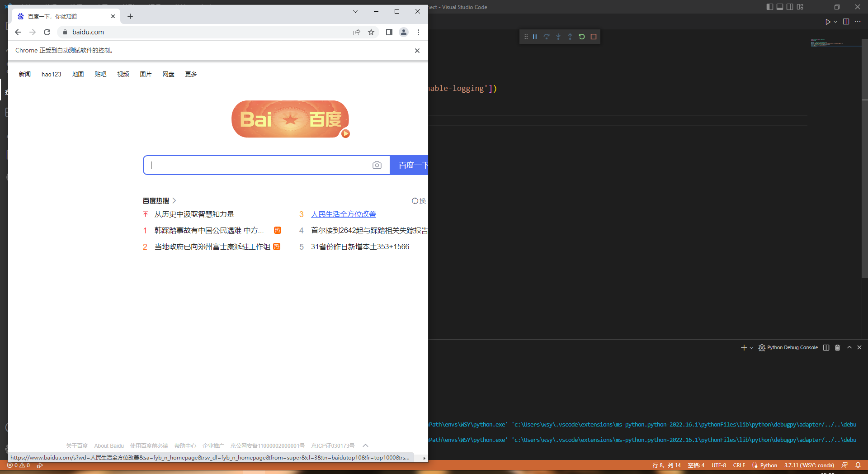Clear the debug console with the trash icon

click(x=838, y=347)
